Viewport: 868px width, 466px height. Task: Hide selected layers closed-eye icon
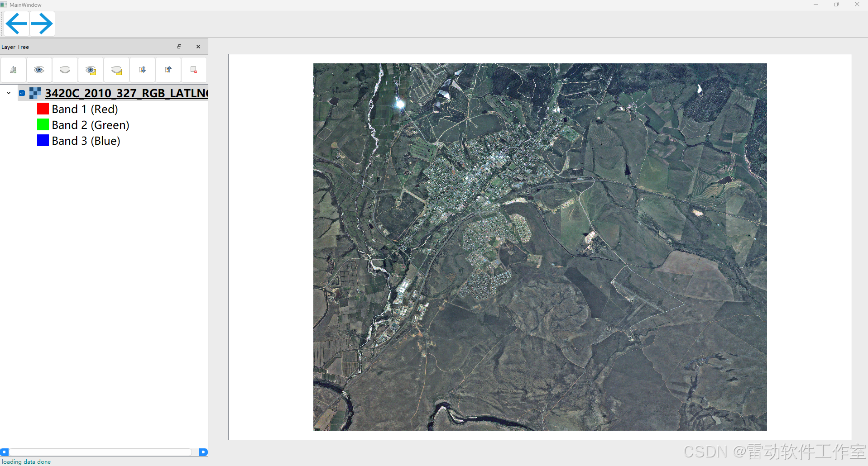click(116, 70)
